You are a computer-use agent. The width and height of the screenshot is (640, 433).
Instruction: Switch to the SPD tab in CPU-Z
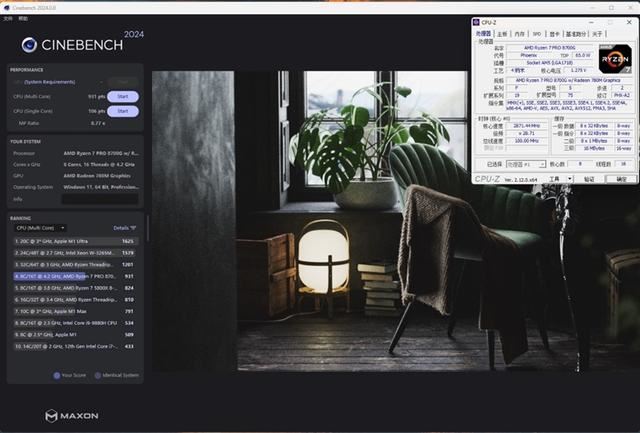pyautogui.click(x=536, y=33)
